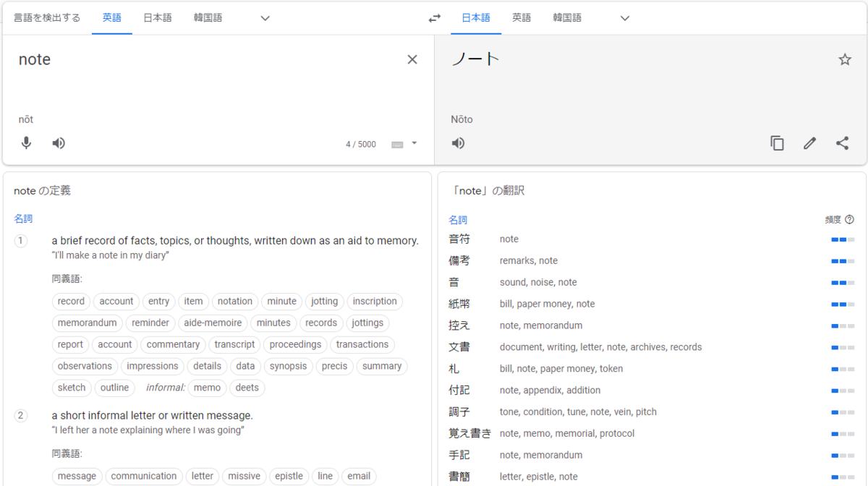Select 韓国語 as target language

point(567,18)
